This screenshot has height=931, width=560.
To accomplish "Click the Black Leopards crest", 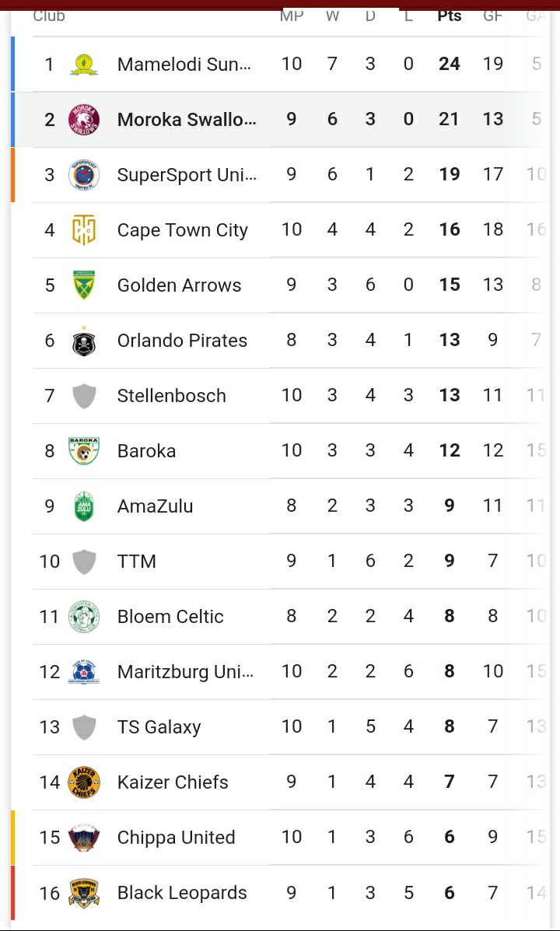I will coord(84,892).
